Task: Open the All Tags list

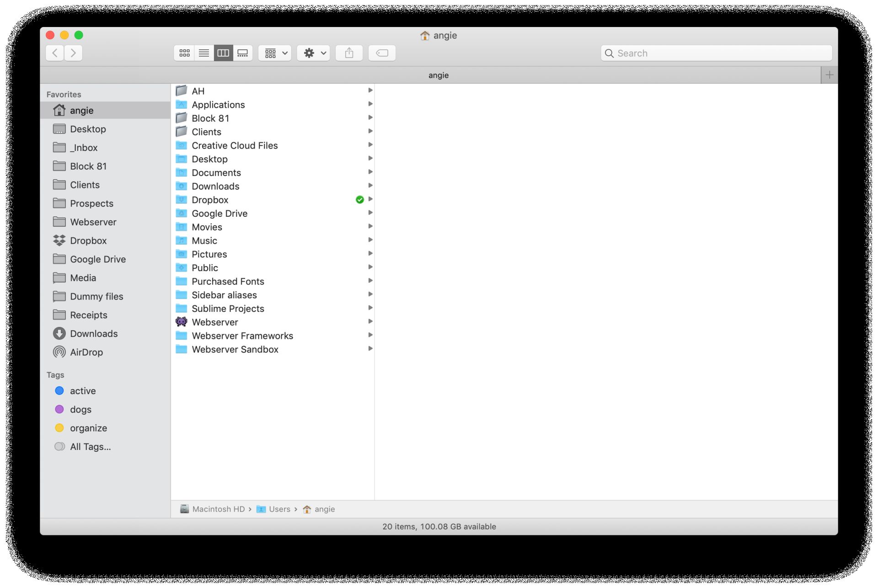Action: coord(90,447)
